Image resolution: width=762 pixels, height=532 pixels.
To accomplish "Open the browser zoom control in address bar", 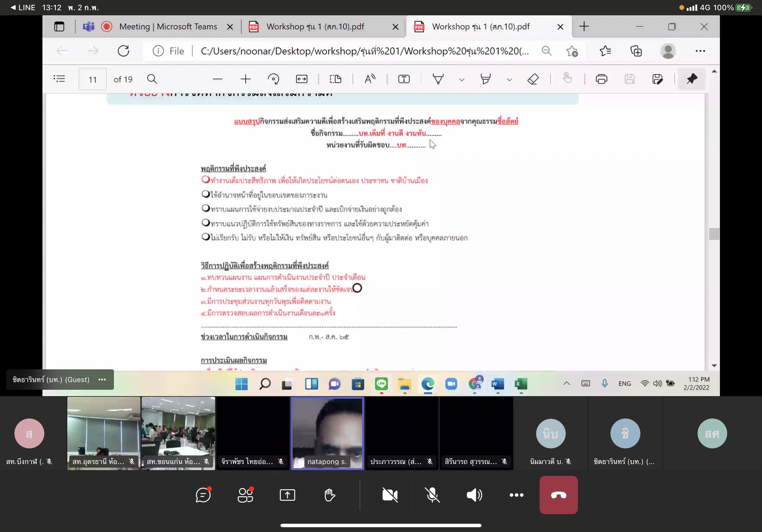I will [x=546, y=51].
